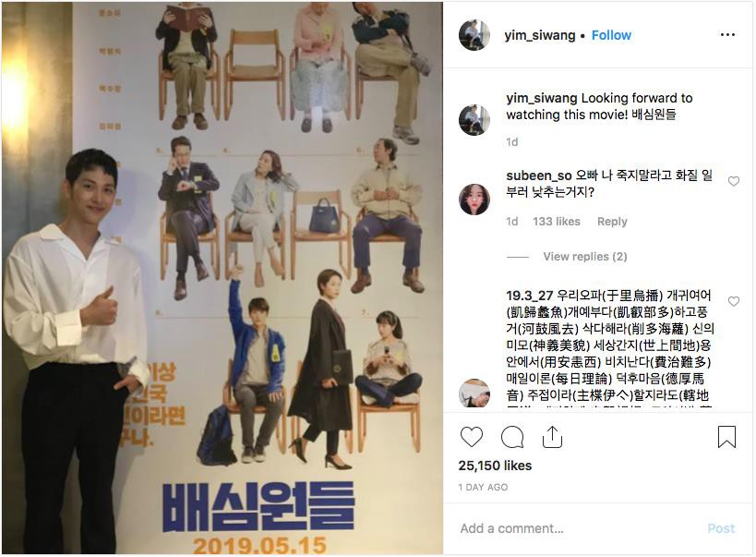Open yim_siwang profile from header username
756x557 pixels.
(x=539, y=35)
